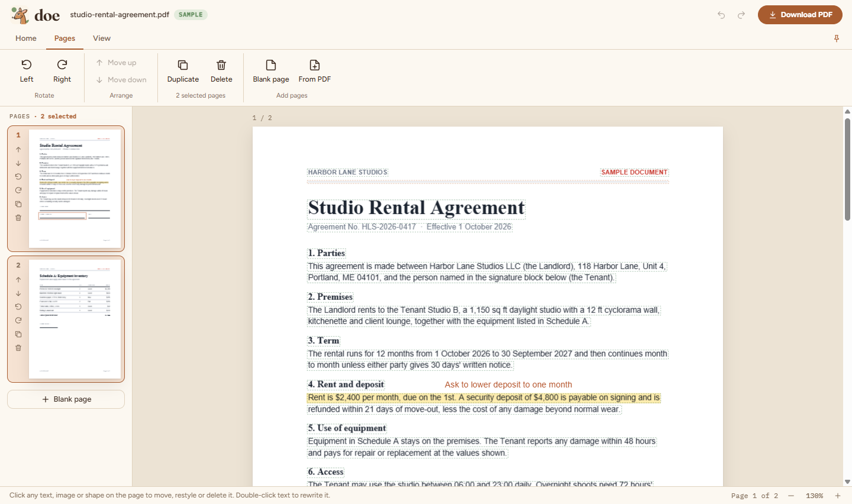Select the Studio Rental Agreement heading

(417, 208)
